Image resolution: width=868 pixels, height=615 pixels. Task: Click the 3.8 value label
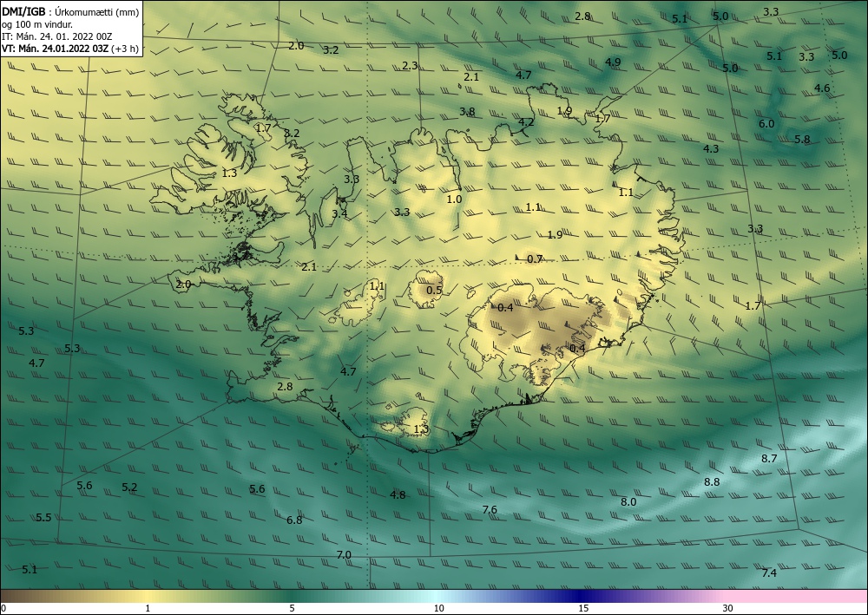click(x=467, y=112)
